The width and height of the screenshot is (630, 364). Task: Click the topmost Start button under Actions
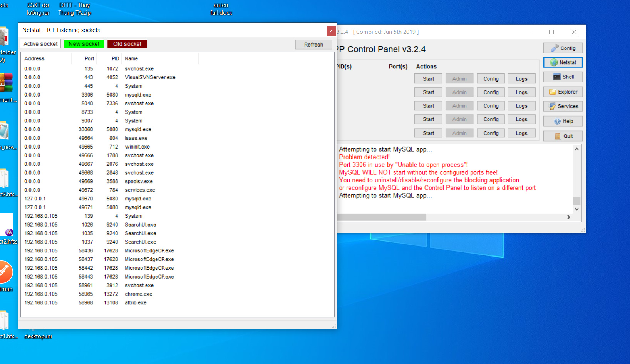click(x=428, y=79)
